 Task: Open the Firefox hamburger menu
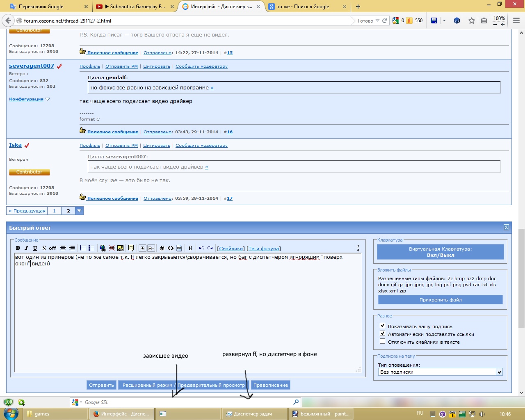point(516,21)
